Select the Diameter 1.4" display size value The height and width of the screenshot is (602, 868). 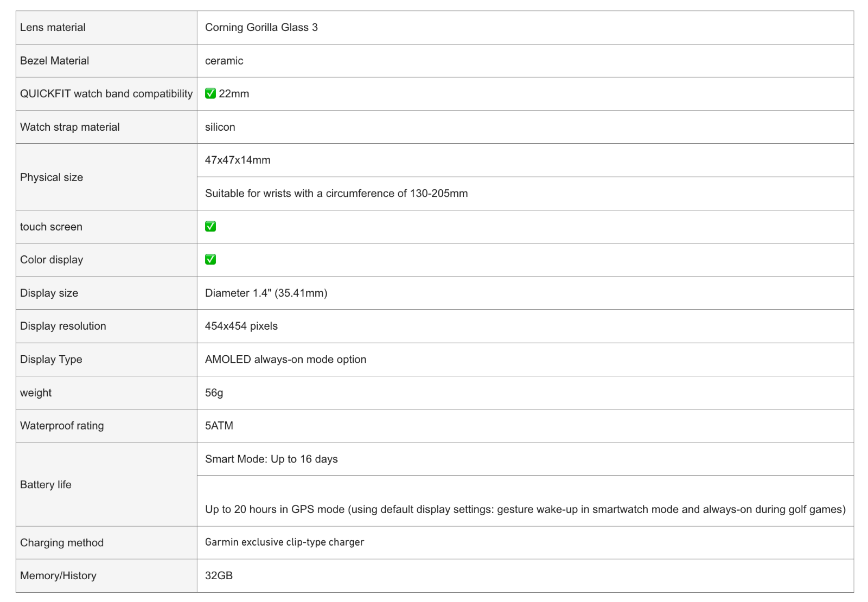266,293
